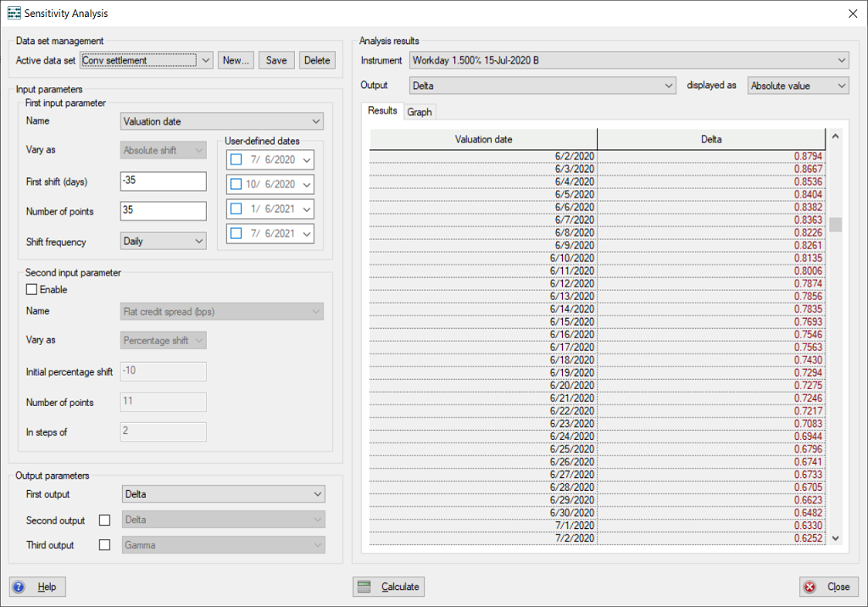Select the 6/15/2020 valuation date cell
Image resolution: width=868 pixels, height=607 pixels.
pos(483,322)
